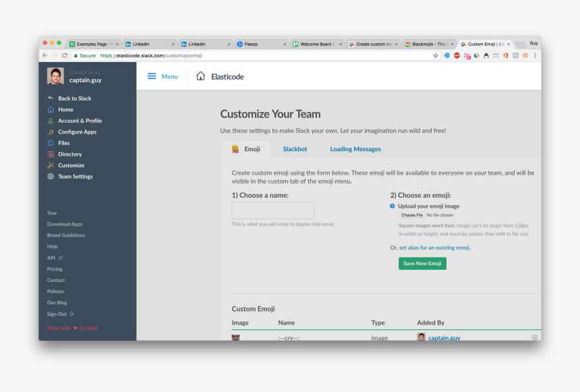This screenshot has width=580, height=392.
Task: Select Upload your emoji image radio button
Action: pyautogui.click(x=393, y=206)
